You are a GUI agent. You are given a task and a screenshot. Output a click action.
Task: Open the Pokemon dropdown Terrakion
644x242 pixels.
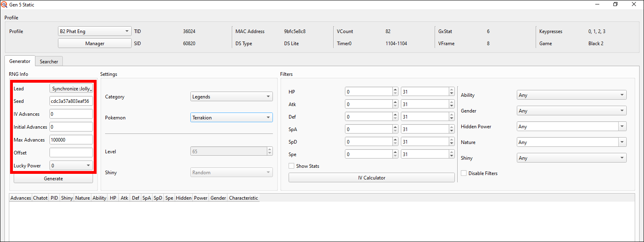[231, 117]
